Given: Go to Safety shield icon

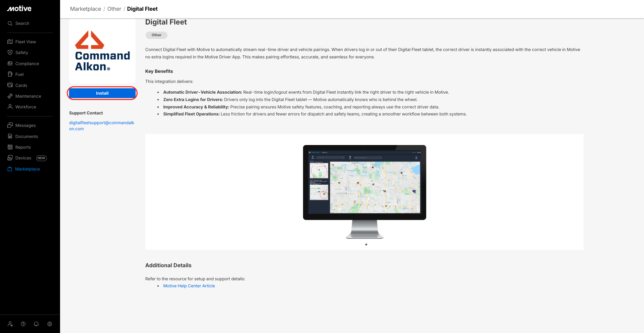Looking at the screenshot, I should click(10, 52).
